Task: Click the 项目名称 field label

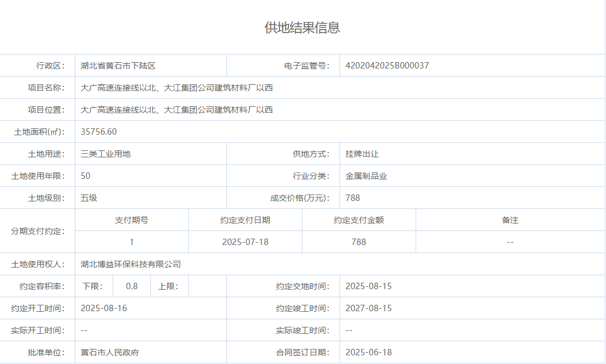Action: point(46,88)
